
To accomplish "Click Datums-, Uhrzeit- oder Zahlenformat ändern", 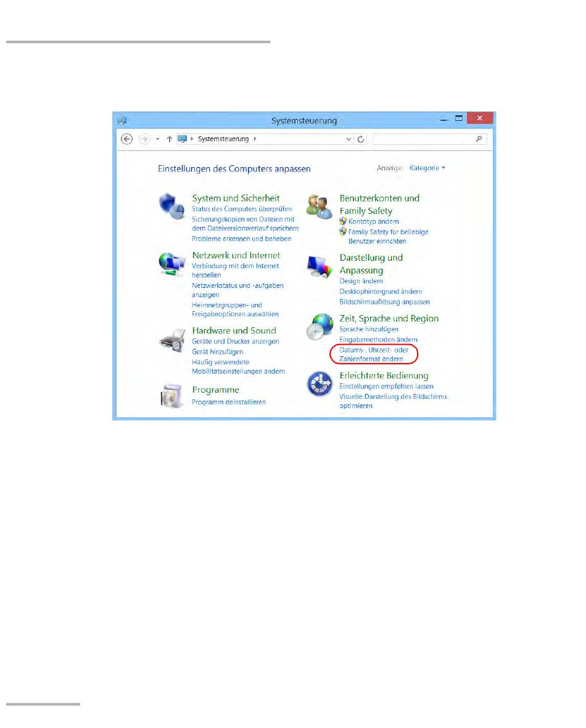I will [x=374, y=354].
